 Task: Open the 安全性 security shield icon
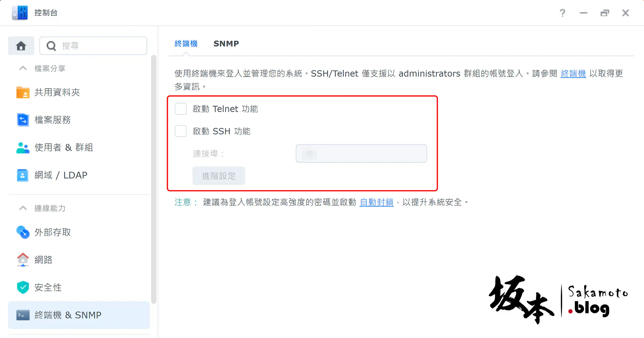(23, 287)
